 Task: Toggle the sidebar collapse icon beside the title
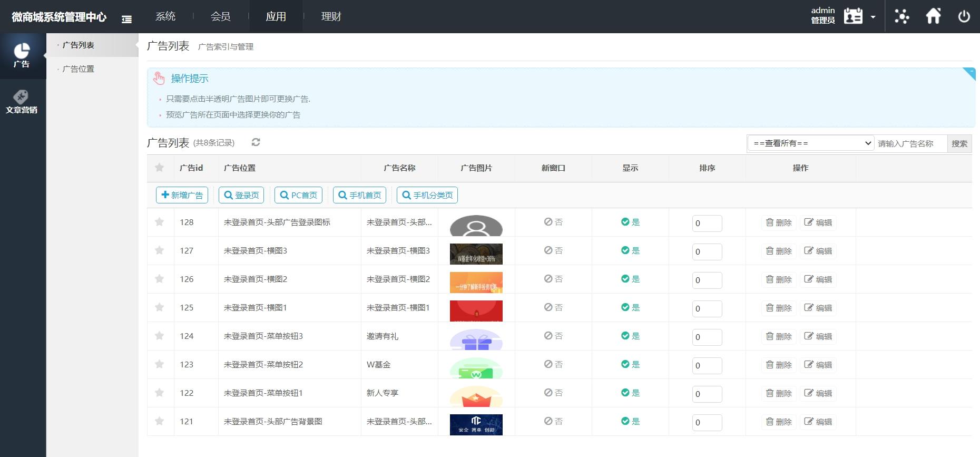pos(126,19)
